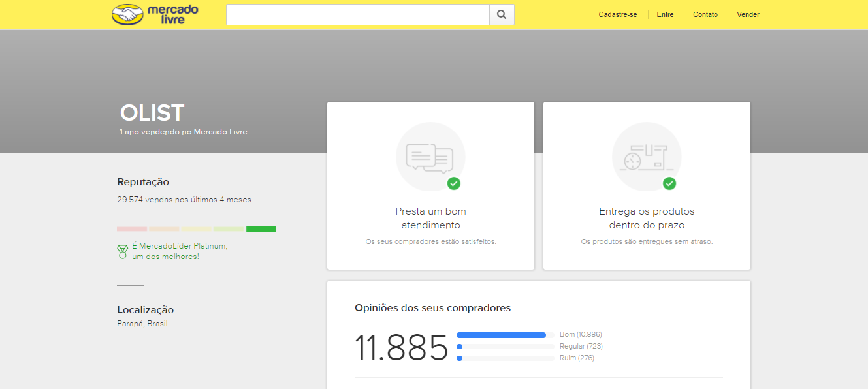Screen dimensions: 868x389
Task: Click the Regular (723) label
Action: (581, 347)
